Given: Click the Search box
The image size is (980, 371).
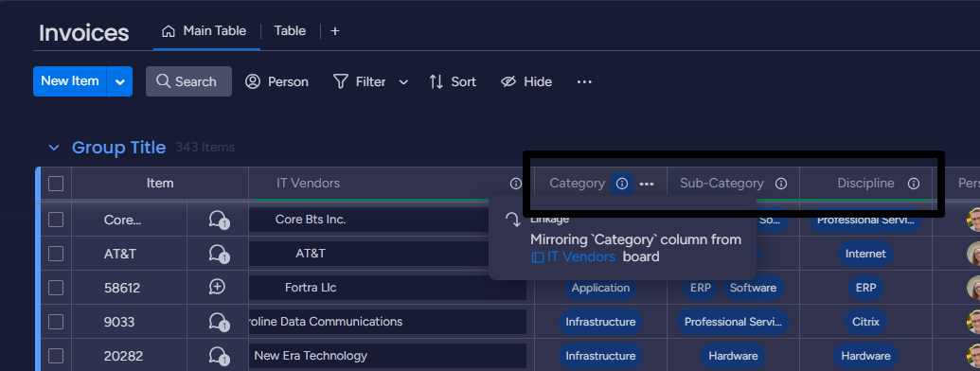Looking at the screenshot, I should pos(188,81).
